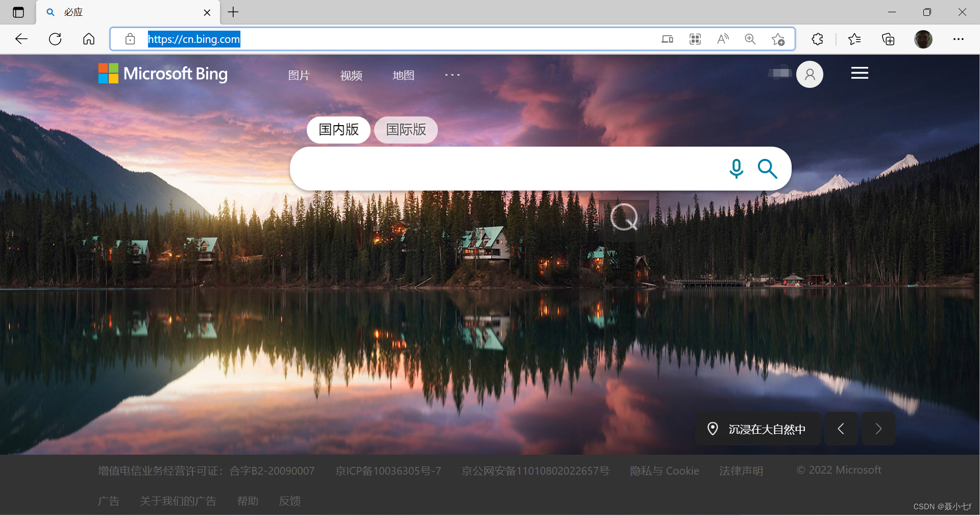Open browser Extensions menu
This screenshot has height=516, width=980.
point(818,39)
